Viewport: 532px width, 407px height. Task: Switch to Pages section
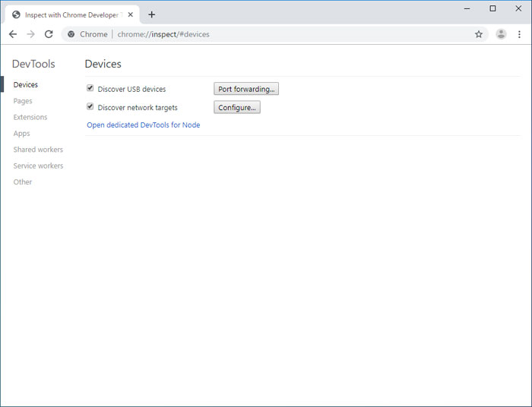[x=23, y=101]
